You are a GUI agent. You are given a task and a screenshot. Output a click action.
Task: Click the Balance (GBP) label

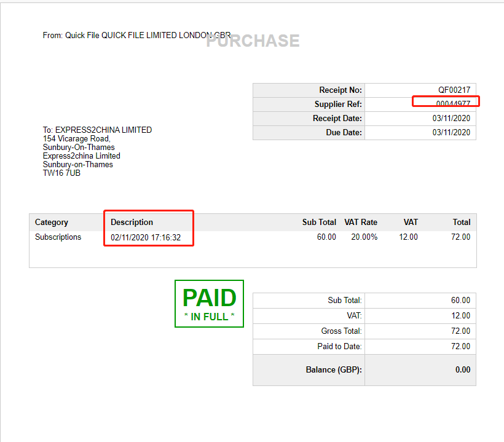334,370
